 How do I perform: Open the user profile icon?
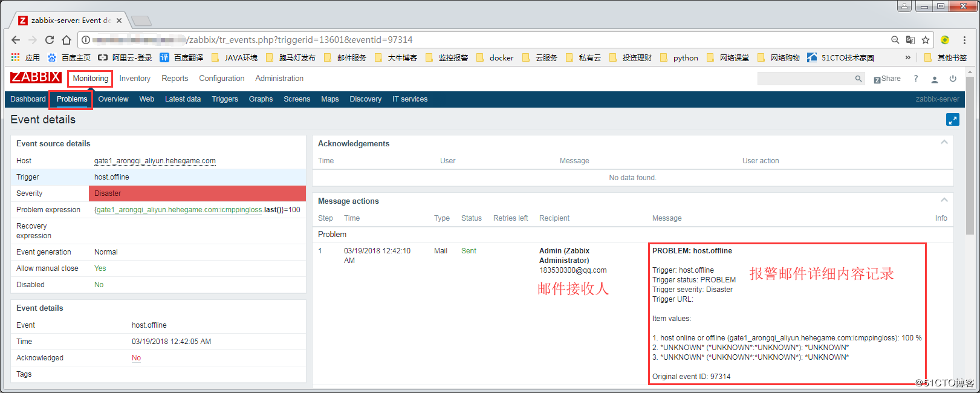(935, 79)
